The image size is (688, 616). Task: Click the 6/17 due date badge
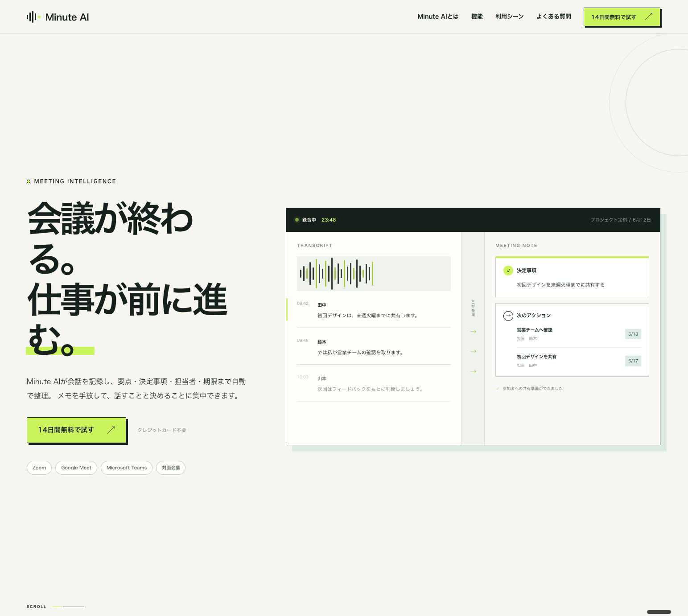(x=633, y=361)
